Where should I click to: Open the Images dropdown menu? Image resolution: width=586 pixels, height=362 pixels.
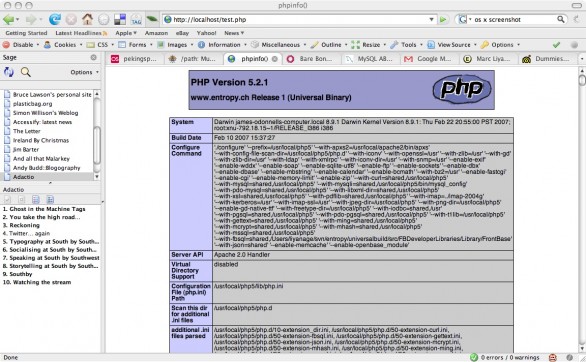click(175, 44)
